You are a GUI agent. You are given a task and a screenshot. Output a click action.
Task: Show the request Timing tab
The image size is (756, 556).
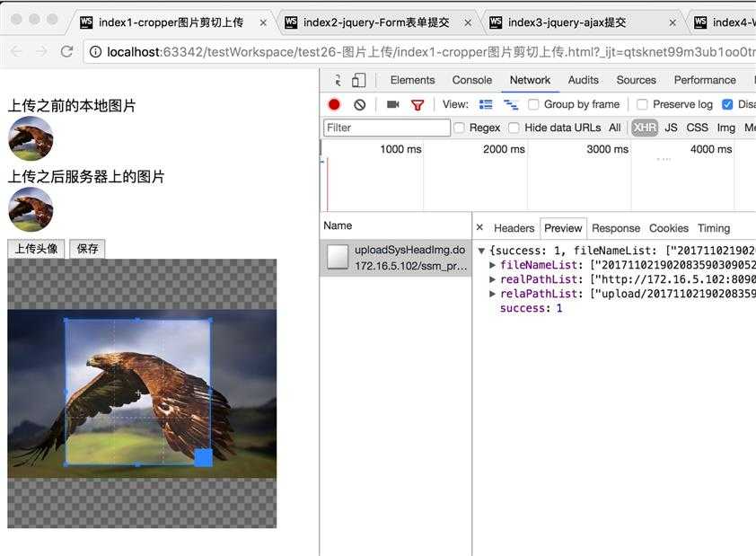pyautogui.click(x=714, y=228)
